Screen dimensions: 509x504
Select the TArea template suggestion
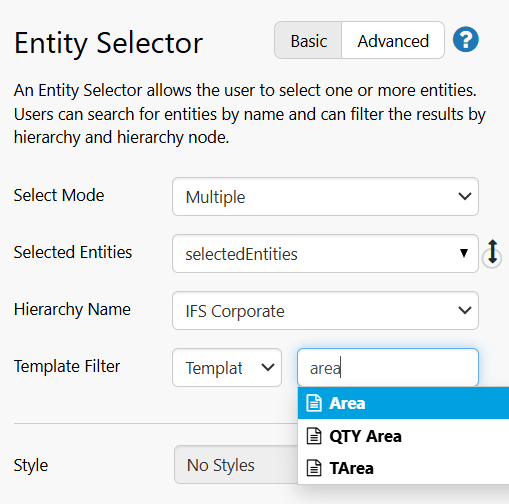tap(403, 468)
